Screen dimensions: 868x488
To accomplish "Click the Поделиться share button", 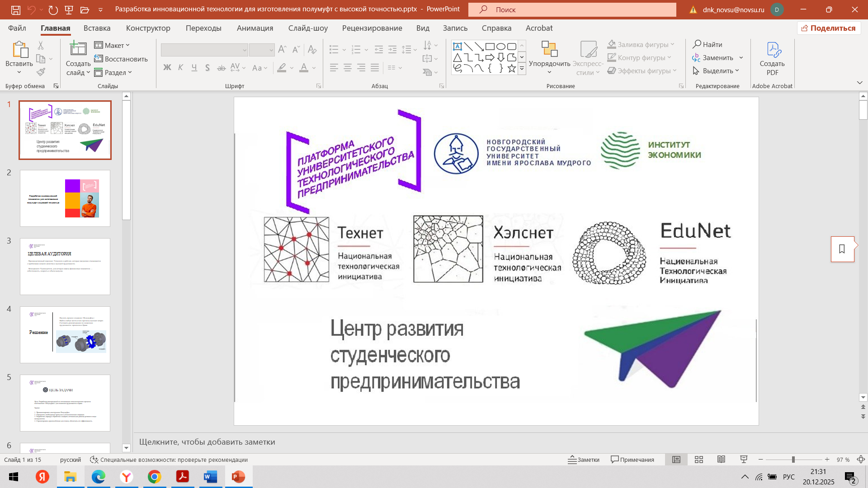I will [828, 28].
